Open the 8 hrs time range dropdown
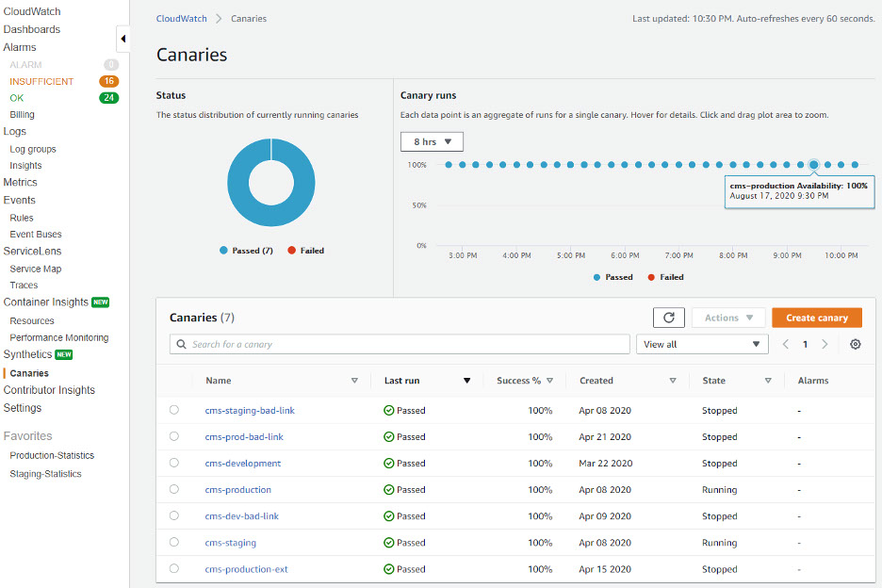Screen dimensions: 882x588 tap(432, 142)
